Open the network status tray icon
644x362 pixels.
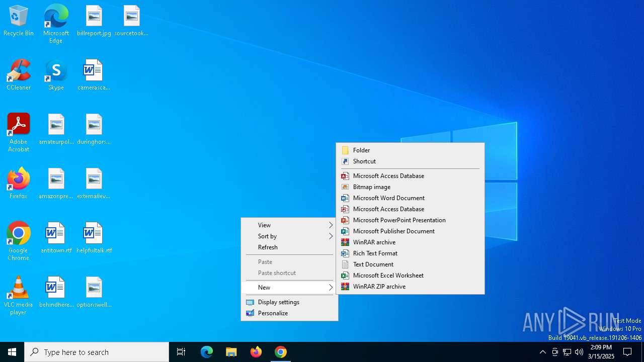click(567, 352)
